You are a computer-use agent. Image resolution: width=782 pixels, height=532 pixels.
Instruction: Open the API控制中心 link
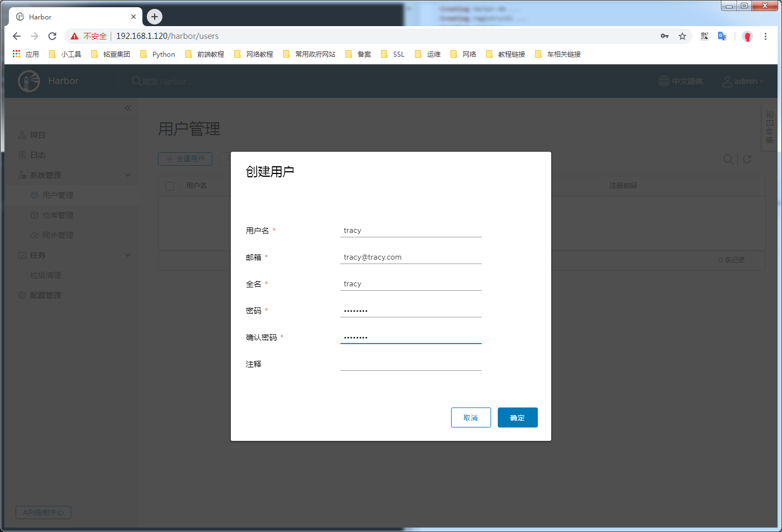click(x=43, y=513)
